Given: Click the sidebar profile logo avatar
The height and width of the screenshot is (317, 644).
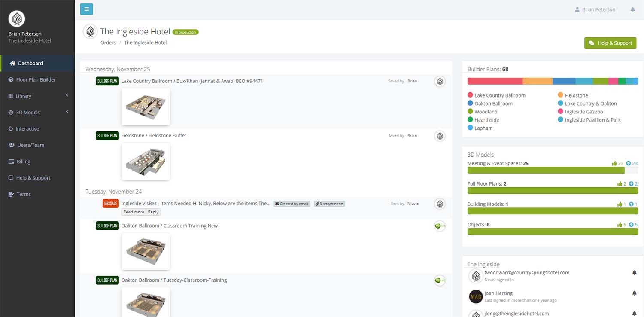Looking at the screenshot, I should point(17,18).
